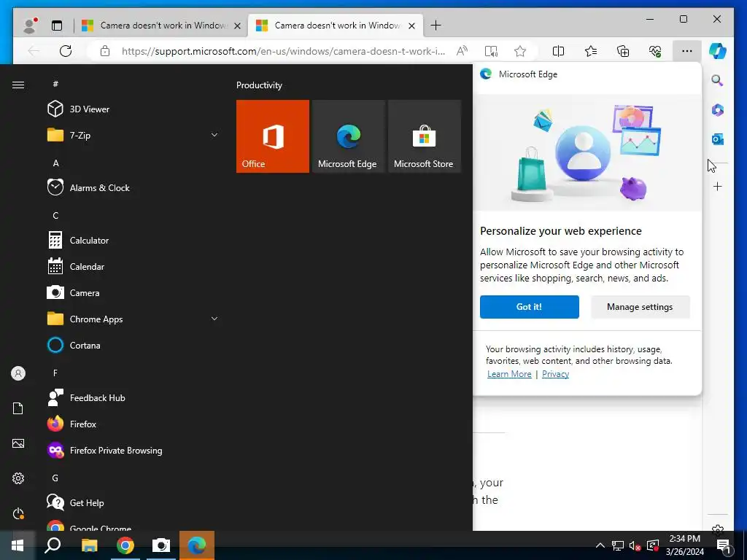Screen dimensions: 747x560
Task: Click the Office tile
Action: point(273,136)
